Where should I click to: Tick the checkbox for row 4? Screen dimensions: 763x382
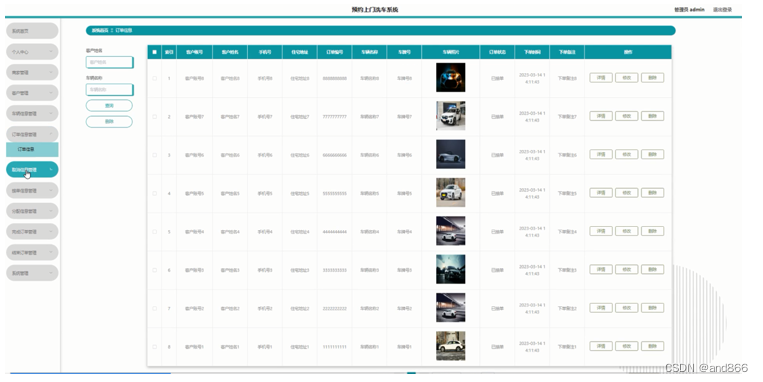point(155,193)
